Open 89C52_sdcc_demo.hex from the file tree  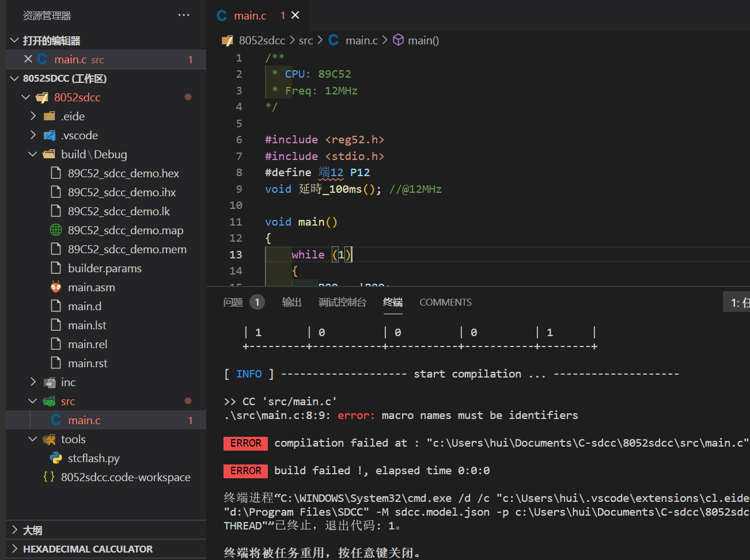pos(123,173)
